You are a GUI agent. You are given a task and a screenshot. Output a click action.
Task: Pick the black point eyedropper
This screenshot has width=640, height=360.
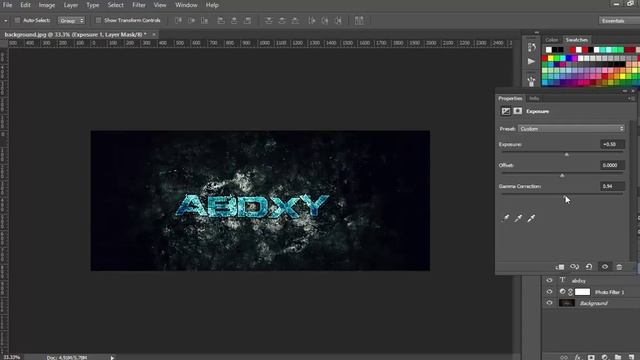click(x=505, y=218)
